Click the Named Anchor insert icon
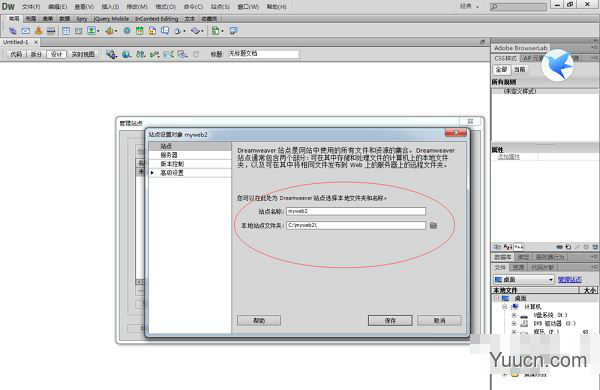Image resolution: width=600 pixels, height=390 pixels. coord(39,31)
